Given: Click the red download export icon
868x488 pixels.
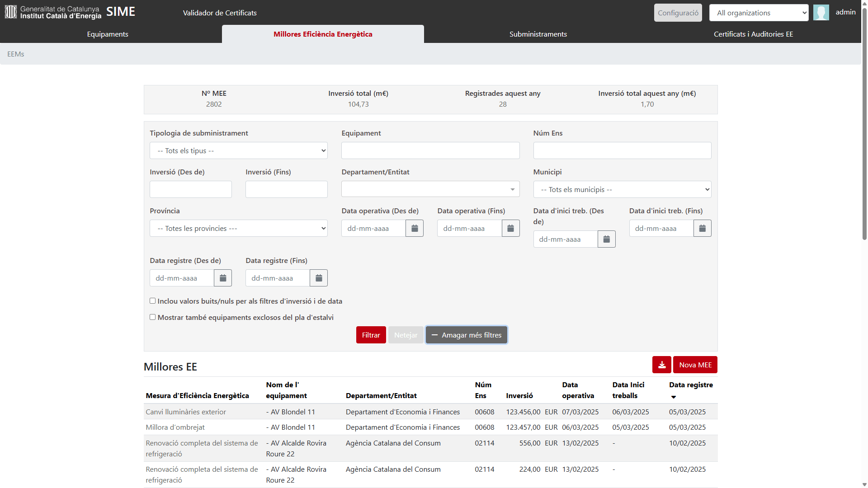Looking at the screenshot, I should [661, 365].
